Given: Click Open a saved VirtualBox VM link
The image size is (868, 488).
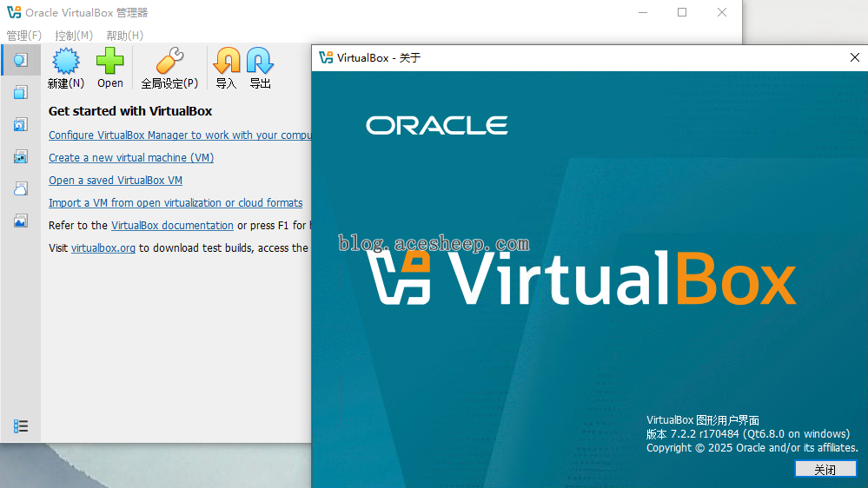Looking at the screenshot, I should pos(116,181).
